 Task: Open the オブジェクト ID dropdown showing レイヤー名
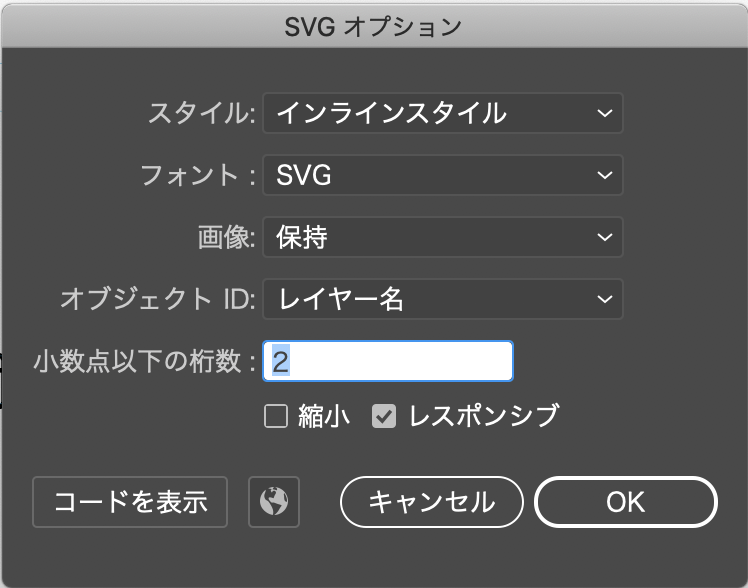pyautogui.click(x=442, y=298)
